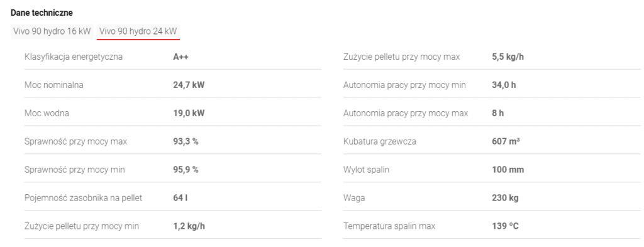This screenshot has width=644, height=247.
Task: Select the 607 m³ Kubatura grzewcza value
Action: point(506,141)
